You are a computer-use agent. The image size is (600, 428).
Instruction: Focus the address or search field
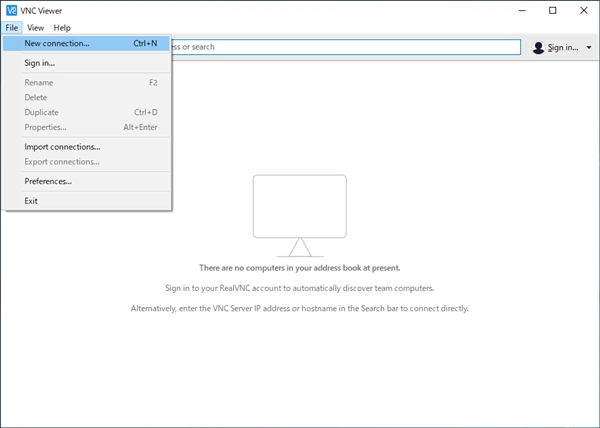click(x=346, y=47)
